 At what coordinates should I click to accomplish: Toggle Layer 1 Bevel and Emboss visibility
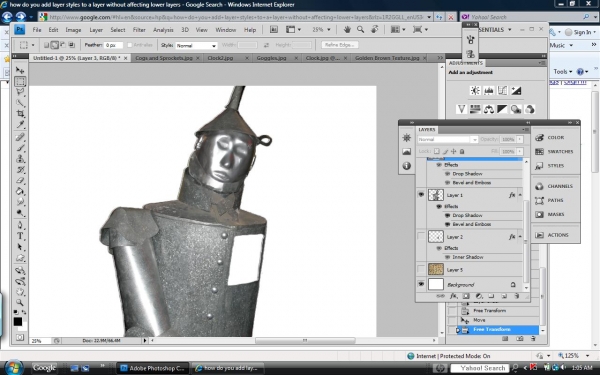coord(447,224)
